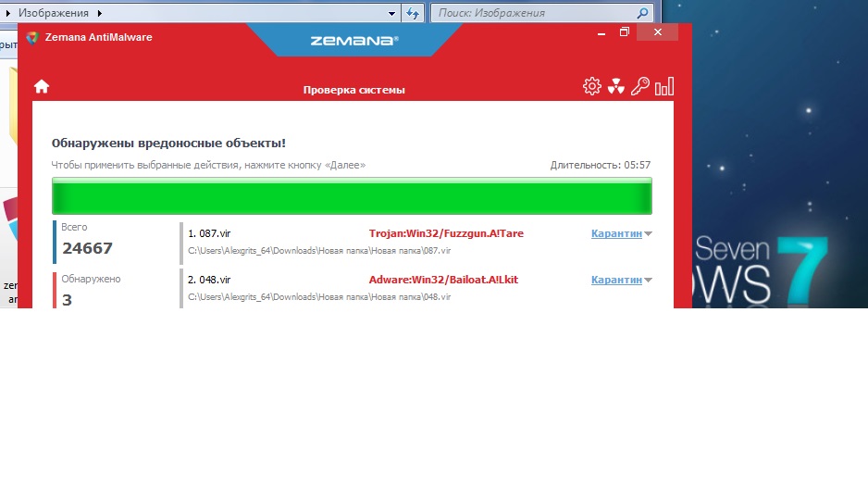The width and height of the screenshot is (868, 500).
Task: Expand action dropdown arrow for 048.vir
Action: [649, 280]
